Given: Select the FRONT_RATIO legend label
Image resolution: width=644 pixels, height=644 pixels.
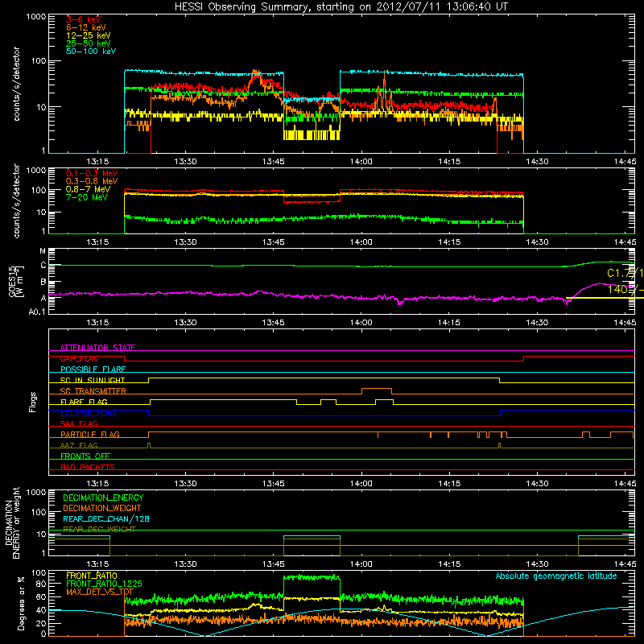Looking at the screenshot, I should tap(92, 576).
